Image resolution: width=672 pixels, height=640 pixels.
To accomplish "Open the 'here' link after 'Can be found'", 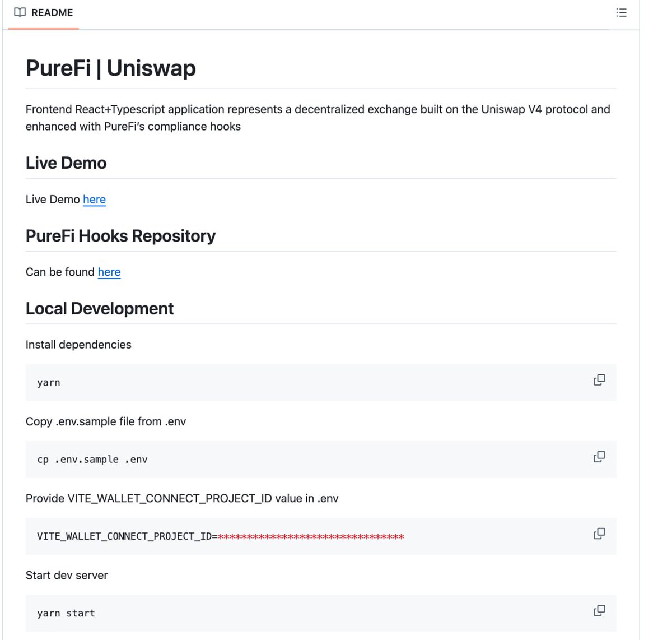I will point(109,272).
